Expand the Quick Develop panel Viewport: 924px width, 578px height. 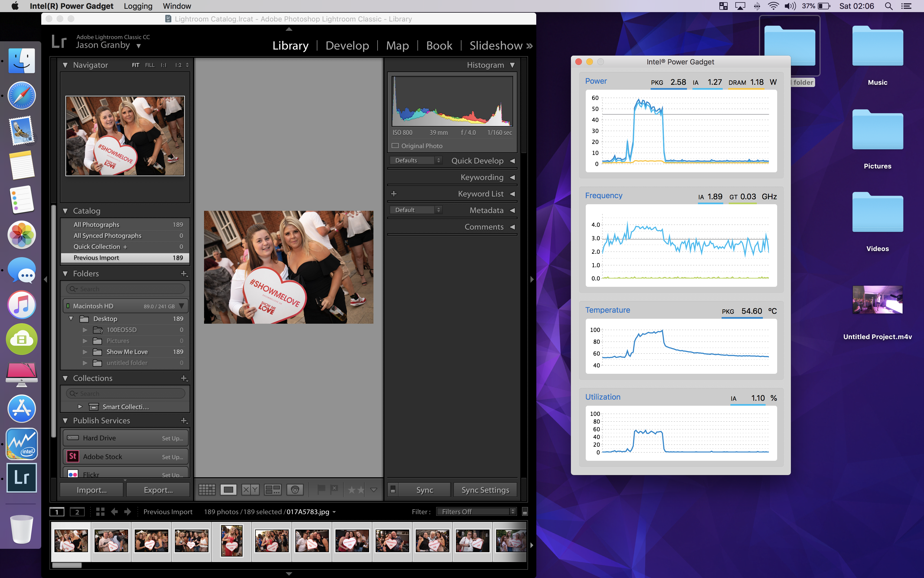[x=512, y=161]
